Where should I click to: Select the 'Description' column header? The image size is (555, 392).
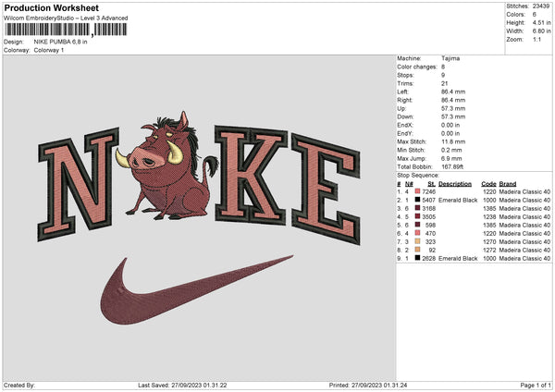(x=455, y=184)
